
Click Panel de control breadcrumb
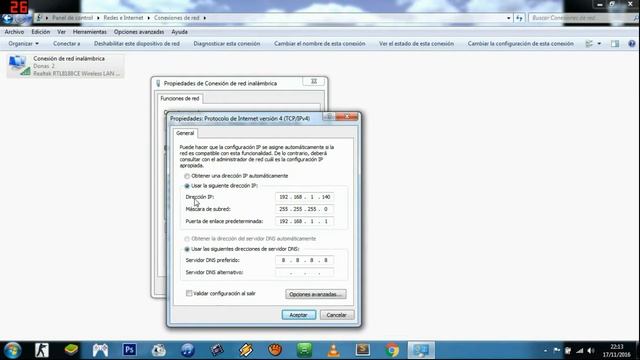click(x=72, y=18)
